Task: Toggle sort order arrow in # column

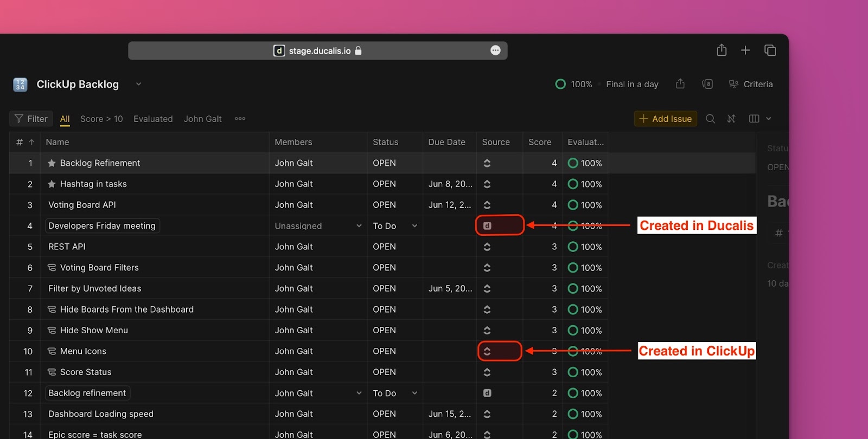Action: click(31, 142)
